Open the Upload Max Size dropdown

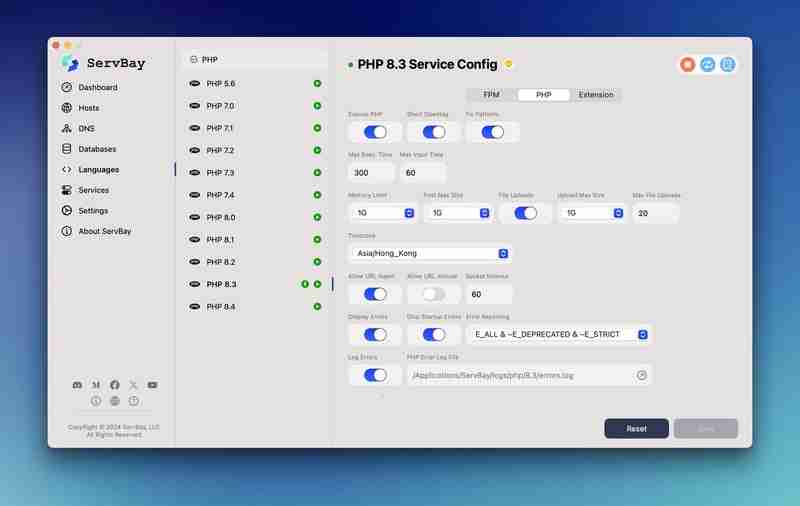(x=592, y=213)
